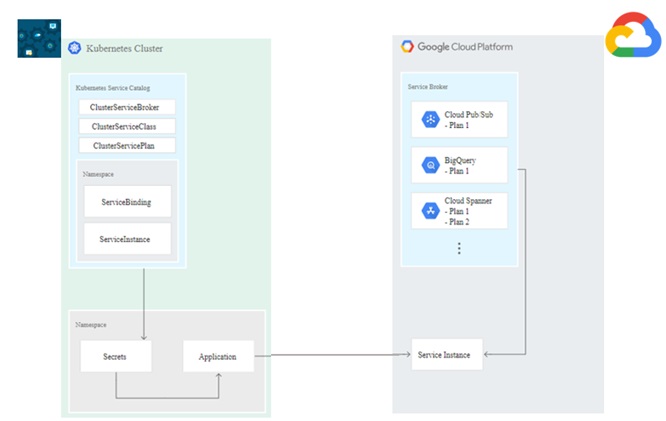Click the Service Instance box in Google Cloud
666x421 pixels.
[447, 354]
